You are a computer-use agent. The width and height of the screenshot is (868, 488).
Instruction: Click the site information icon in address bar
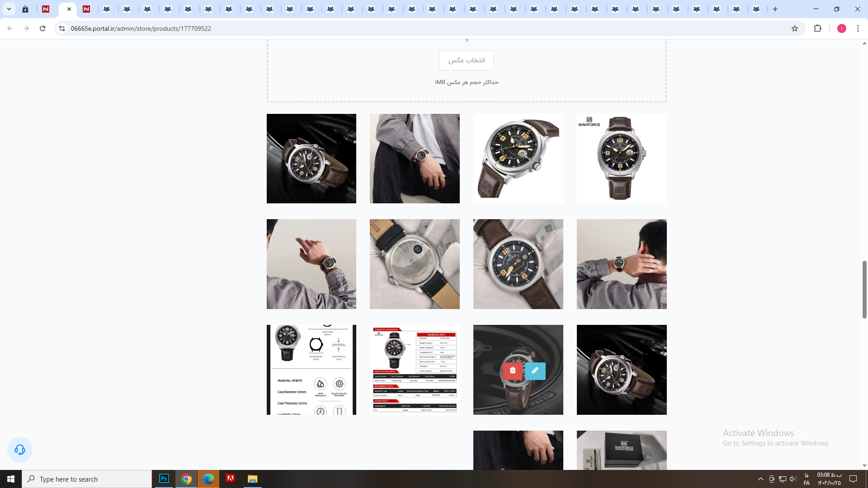coord(62,28)
